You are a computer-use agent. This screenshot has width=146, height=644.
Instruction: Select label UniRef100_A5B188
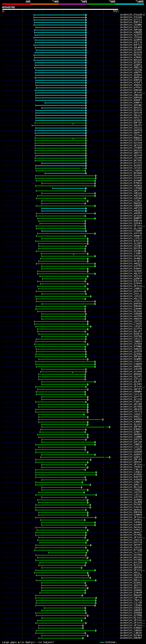coord(131,95)
